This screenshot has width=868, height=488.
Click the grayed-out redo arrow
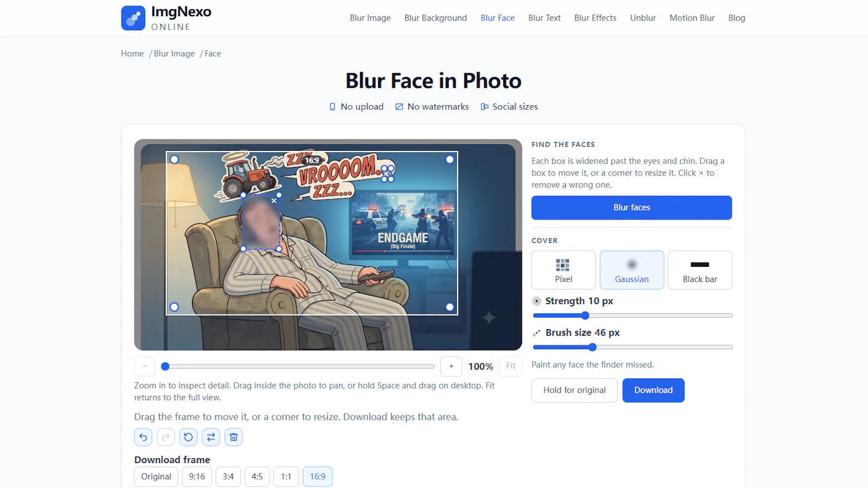[x=166, y=437]
